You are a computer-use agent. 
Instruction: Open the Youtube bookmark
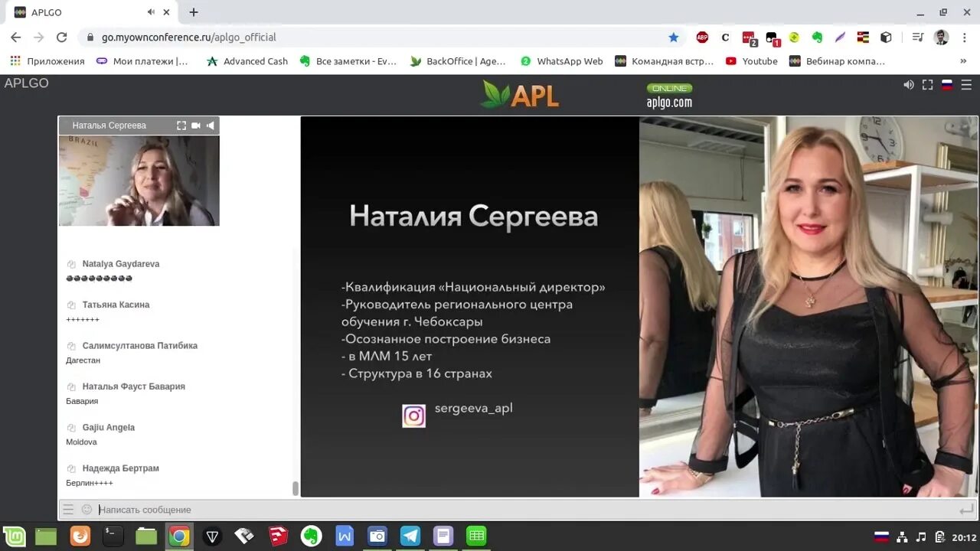tap(752, 61)
